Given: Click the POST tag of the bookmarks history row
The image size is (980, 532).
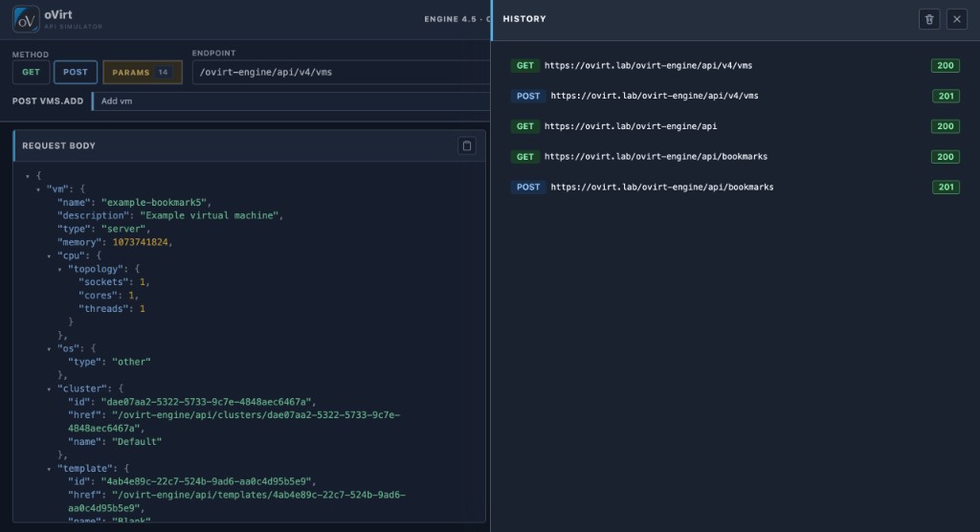Looking at the screenshot, I should pos(528,187).
